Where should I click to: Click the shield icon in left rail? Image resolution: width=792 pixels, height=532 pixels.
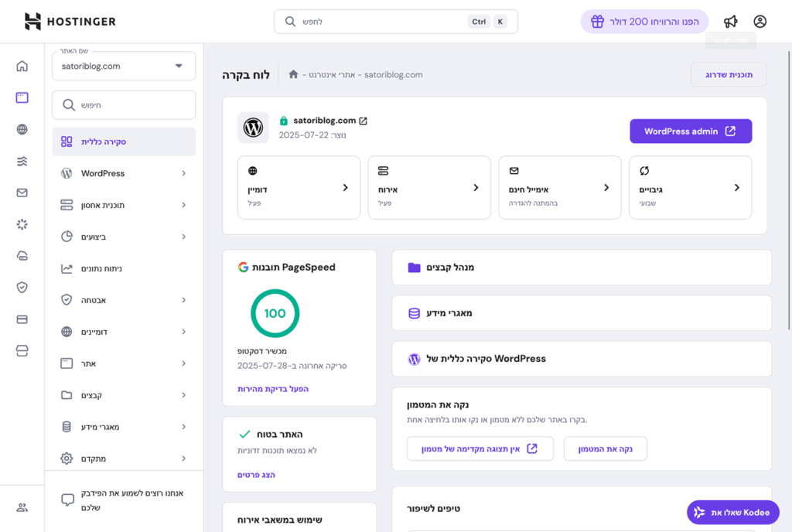[22, 287]
